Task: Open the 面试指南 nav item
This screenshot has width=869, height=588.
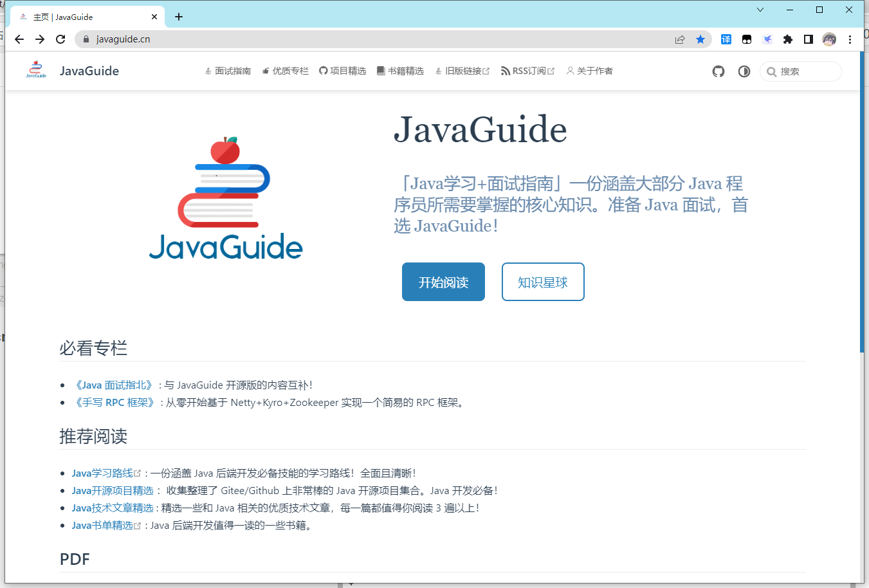Action: tap(228, 71)
